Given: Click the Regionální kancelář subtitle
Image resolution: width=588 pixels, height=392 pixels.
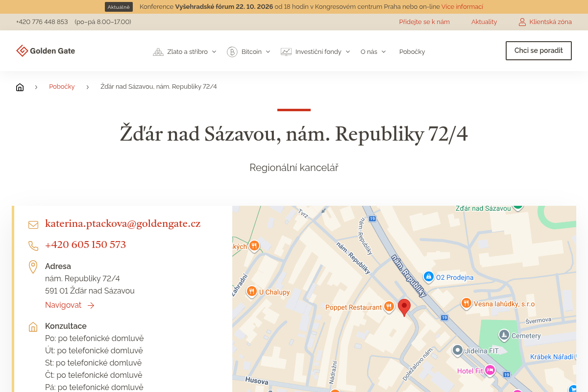Looking at the screenshot, I should tap(294, 168).
